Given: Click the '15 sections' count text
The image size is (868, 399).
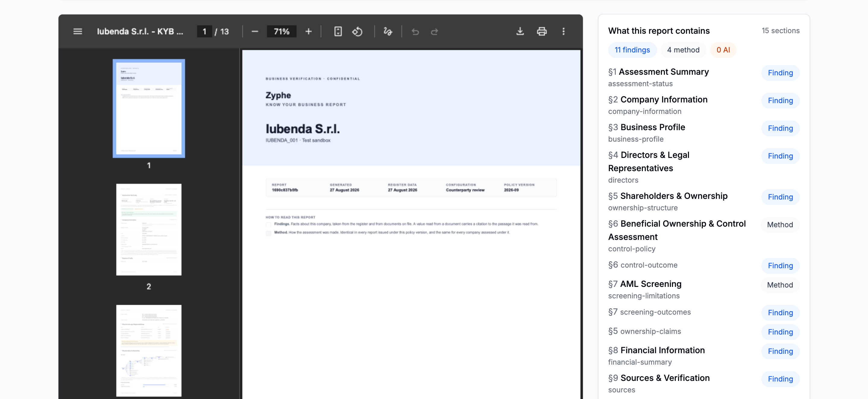Looking at the screenshot, I should coord(780,31).
